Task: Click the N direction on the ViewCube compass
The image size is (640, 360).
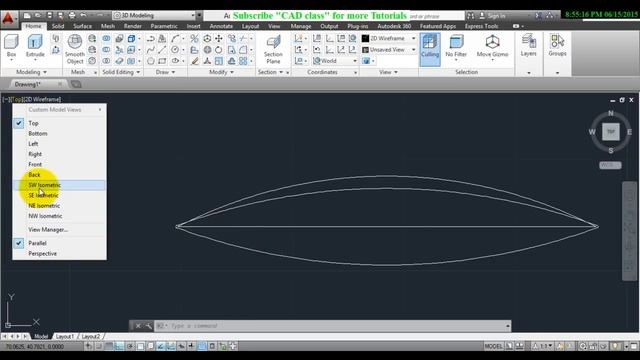Action: tap(611, 113)
